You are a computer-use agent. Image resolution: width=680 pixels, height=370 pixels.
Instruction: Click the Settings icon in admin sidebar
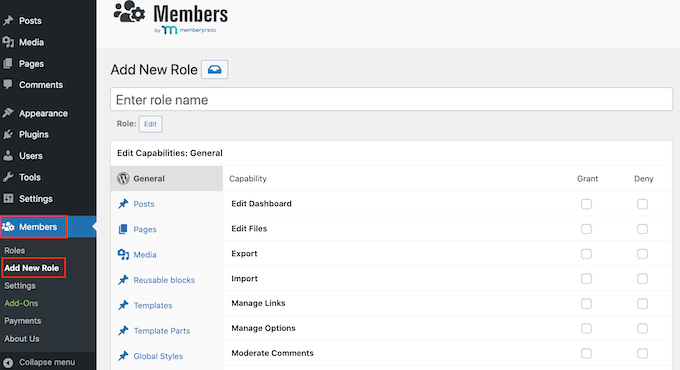8,198
